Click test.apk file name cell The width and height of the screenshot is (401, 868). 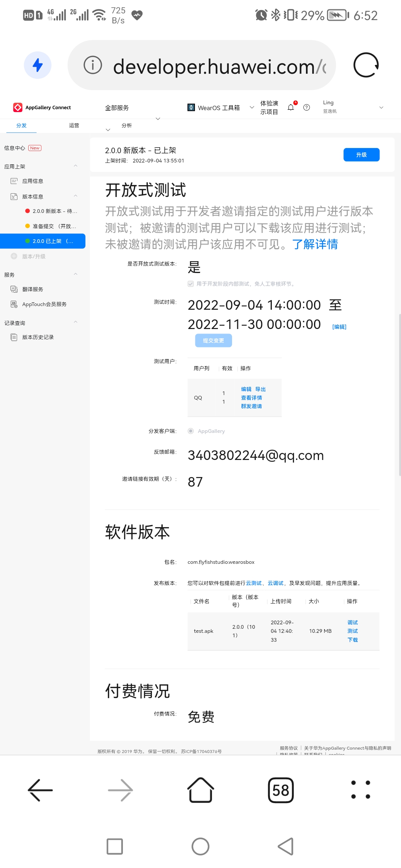(x=203, y=631)
